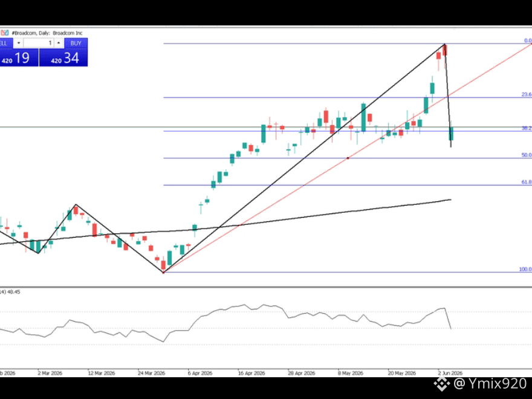Click the 23.6 Fibonacci level label

tap(527, 94)
